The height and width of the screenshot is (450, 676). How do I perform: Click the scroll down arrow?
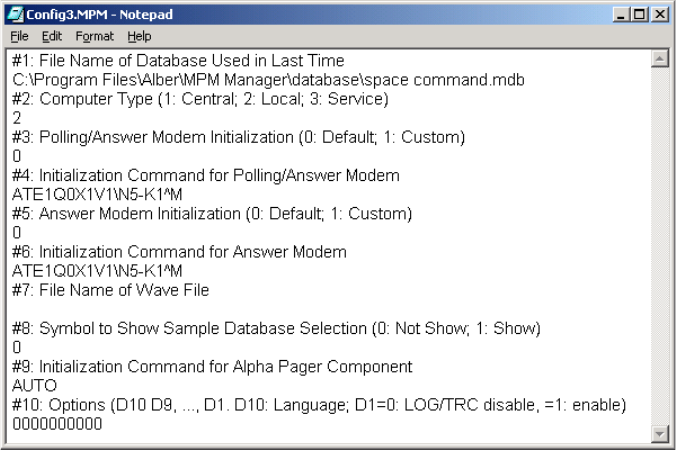(x=659, y=433)
